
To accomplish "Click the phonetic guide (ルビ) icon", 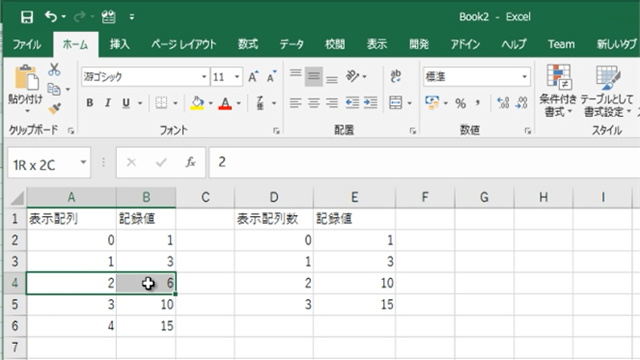I will pyautogui.click(x=260, y=103).
